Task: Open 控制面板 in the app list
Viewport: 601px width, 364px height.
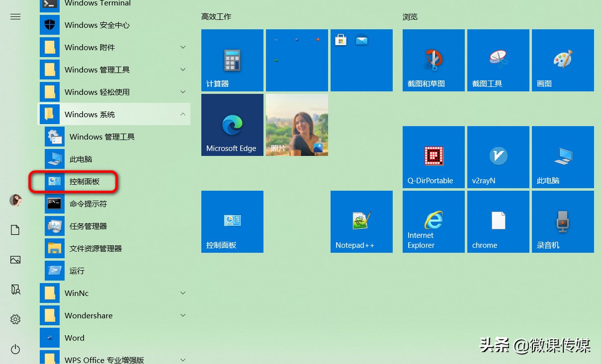Action: (85, 181)
